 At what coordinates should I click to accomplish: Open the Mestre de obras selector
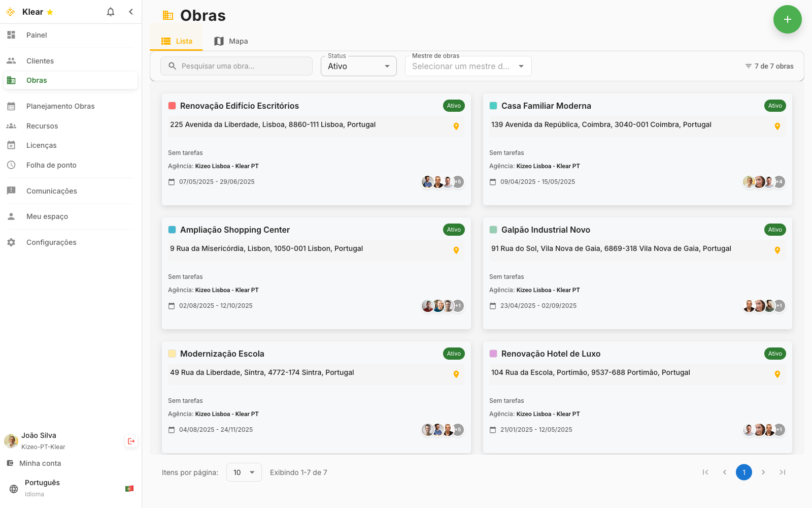(x=467, y=66)
